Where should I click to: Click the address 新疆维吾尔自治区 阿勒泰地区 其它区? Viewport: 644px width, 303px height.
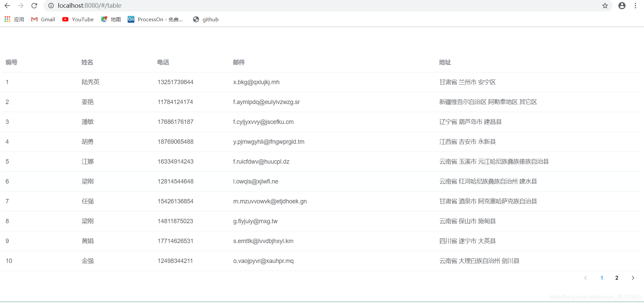(x=488, y=102)
